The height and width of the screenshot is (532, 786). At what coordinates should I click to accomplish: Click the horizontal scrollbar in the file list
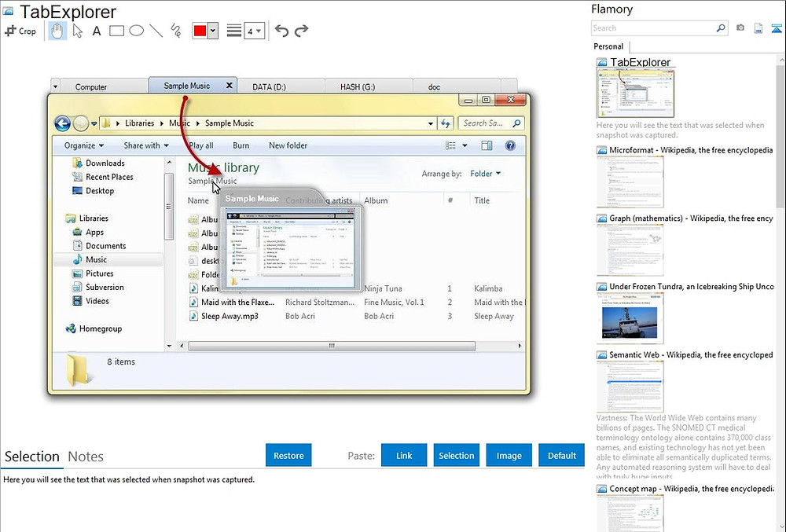pos(332,346)
